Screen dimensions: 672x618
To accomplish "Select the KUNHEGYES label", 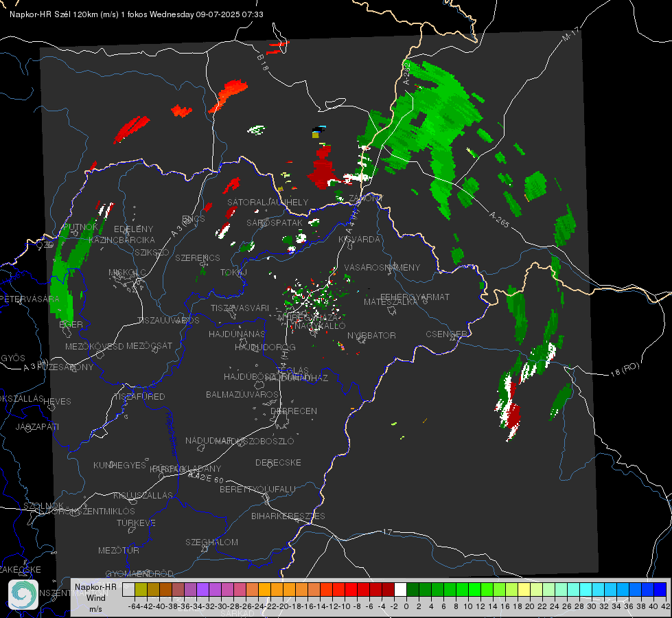I will pos(119,465).
